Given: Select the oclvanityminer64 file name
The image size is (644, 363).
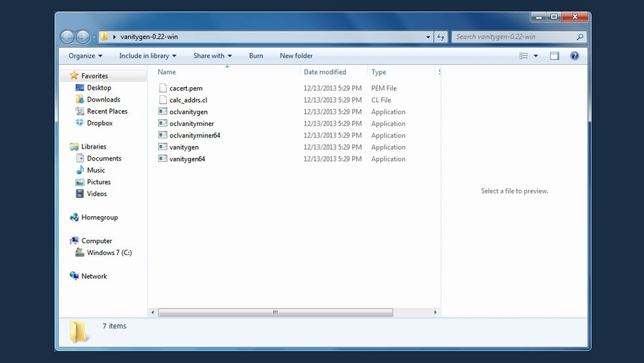Looking at the screenshot, I should click(x=194, y=135).
